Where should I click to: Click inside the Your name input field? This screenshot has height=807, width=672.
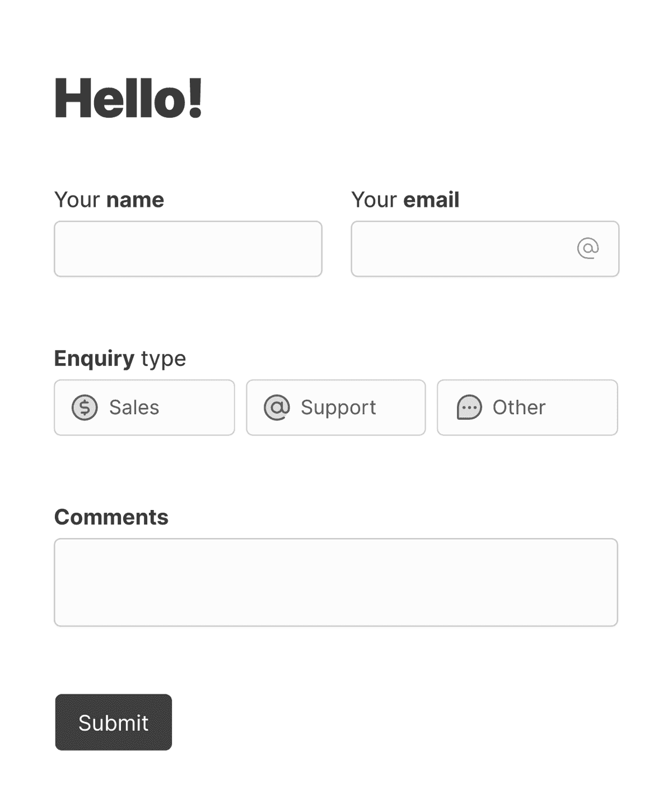188,248
